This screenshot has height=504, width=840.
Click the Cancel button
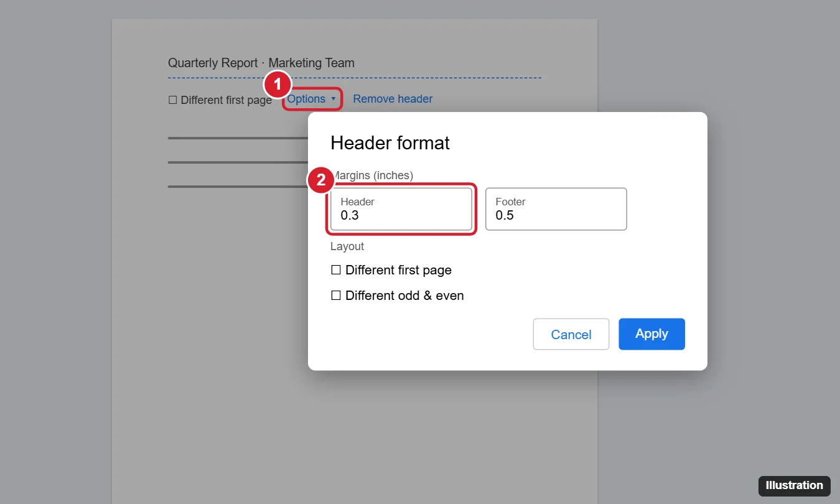[x=571, y=334]
